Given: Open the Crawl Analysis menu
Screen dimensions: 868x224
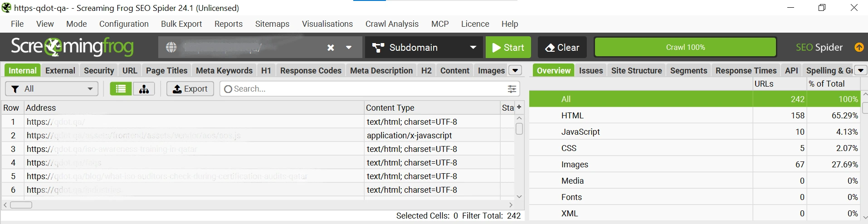Looking at the screenshot, I should (x=392, y=24).
